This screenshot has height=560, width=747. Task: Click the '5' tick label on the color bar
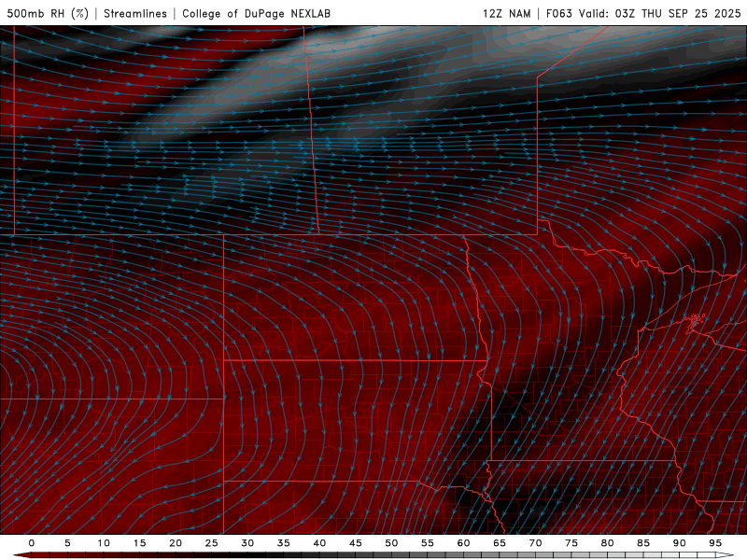point(67,543)
